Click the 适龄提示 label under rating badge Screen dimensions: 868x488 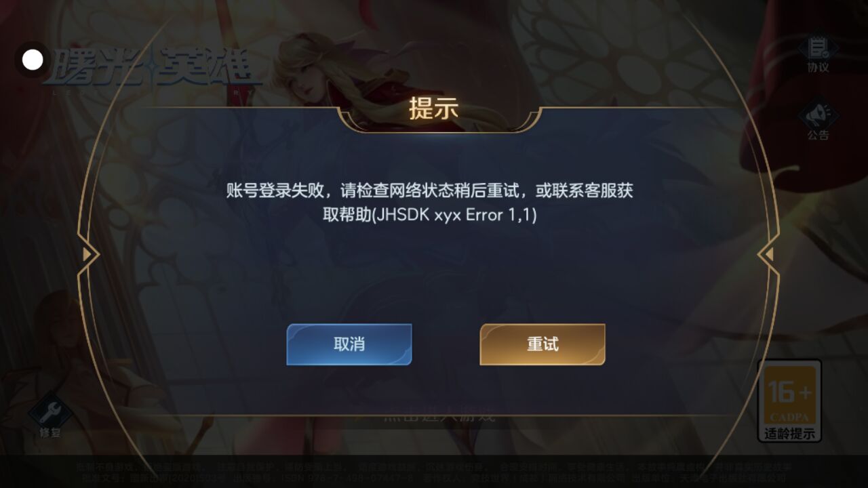789,434
